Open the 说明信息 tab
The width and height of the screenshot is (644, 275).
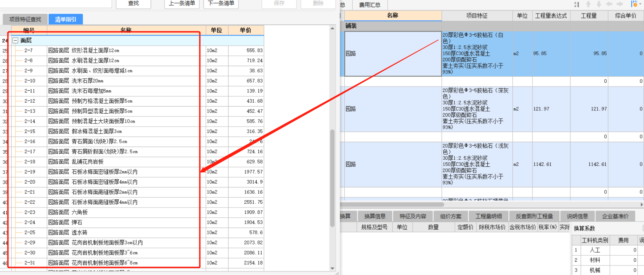[577, 216]
